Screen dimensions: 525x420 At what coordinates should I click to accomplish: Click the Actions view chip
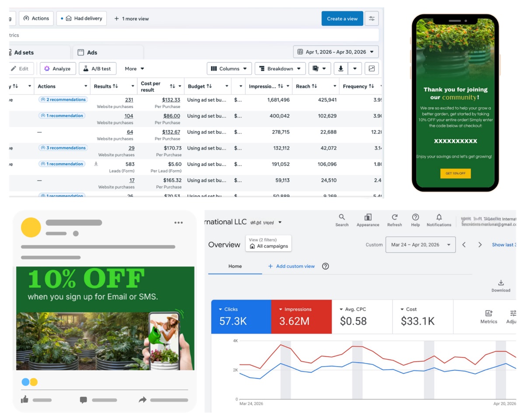(x=36, y=18)
